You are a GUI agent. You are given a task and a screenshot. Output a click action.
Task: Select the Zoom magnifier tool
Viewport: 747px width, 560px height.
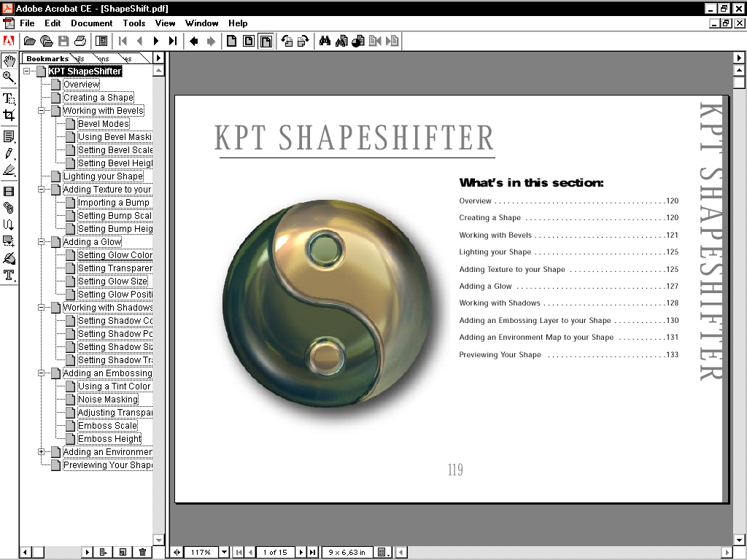click(9, 77)
